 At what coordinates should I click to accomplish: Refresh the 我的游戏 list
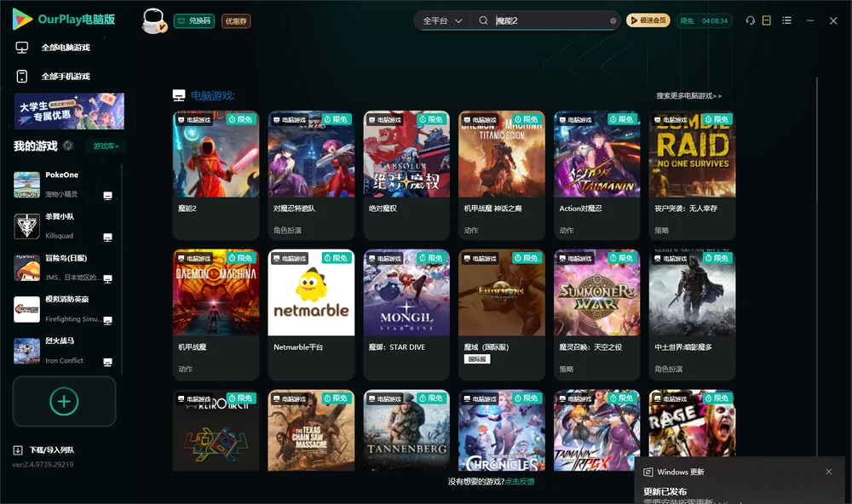pyautogui.click(x=68, y=146)
